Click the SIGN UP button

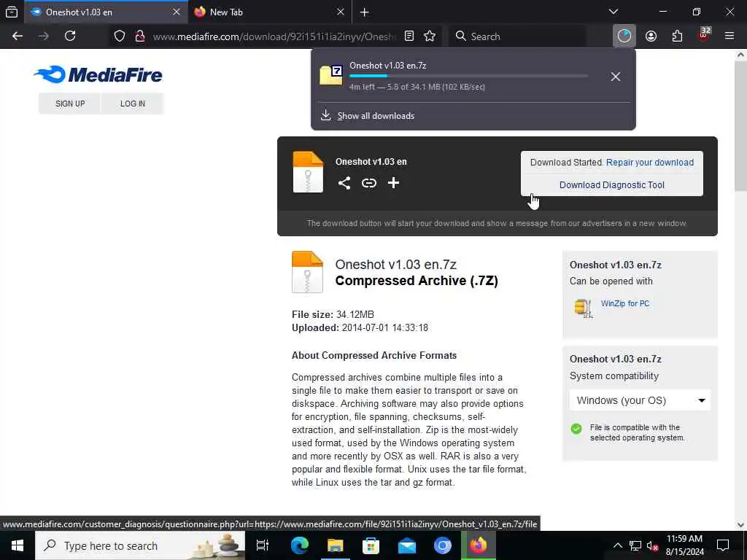70,104
